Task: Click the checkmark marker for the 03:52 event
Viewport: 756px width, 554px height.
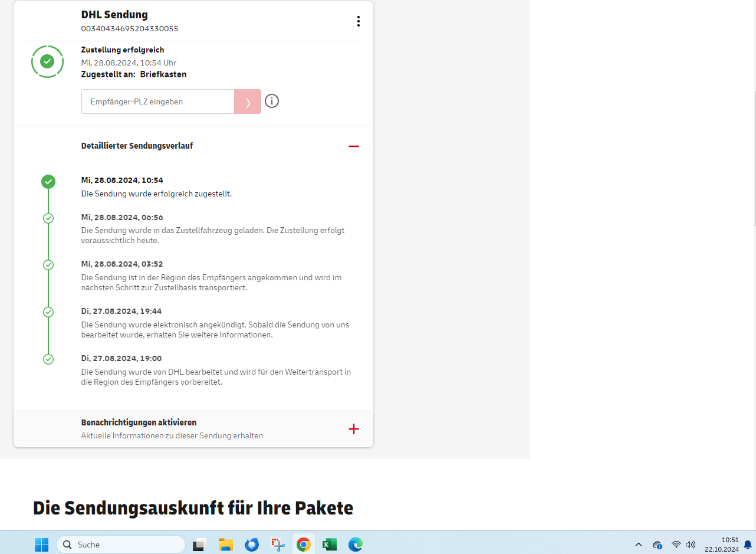Action: click(x=48, y=265)
